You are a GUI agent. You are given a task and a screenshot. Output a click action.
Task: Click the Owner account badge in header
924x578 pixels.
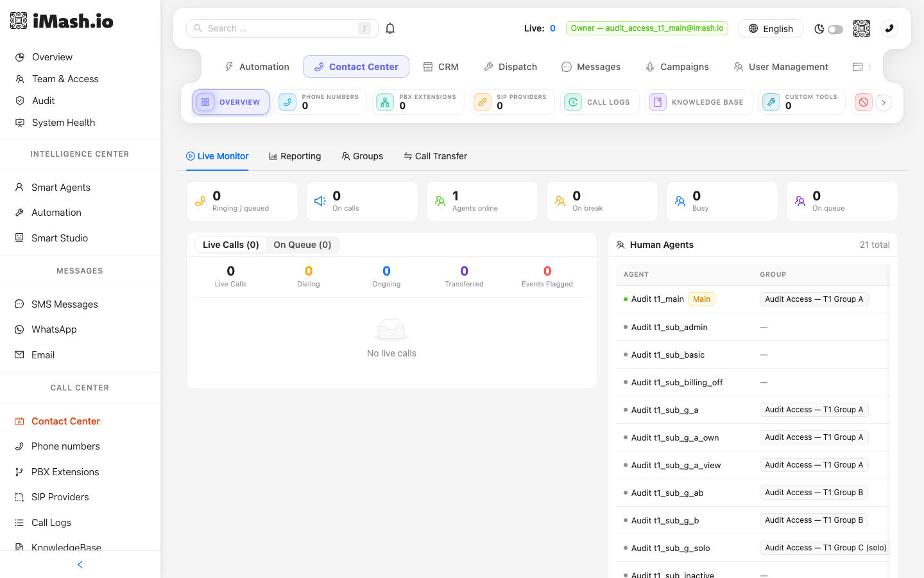coord(647,28)
